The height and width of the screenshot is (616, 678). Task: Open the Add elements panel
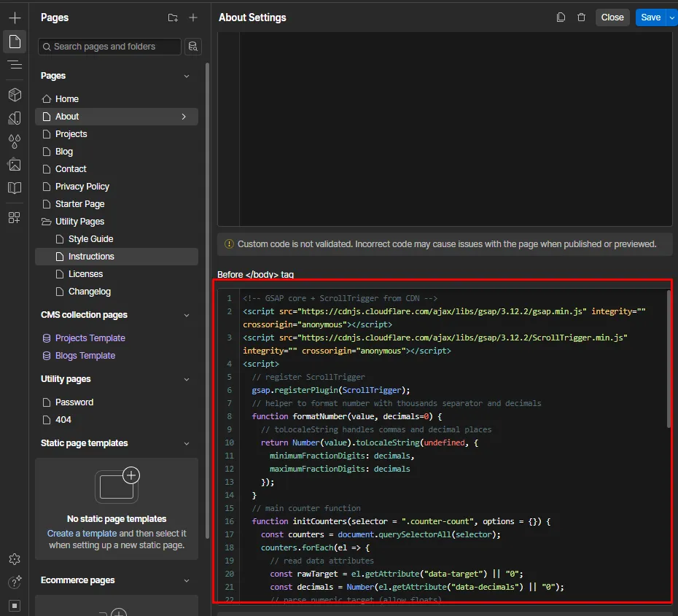tap(15, 17)
